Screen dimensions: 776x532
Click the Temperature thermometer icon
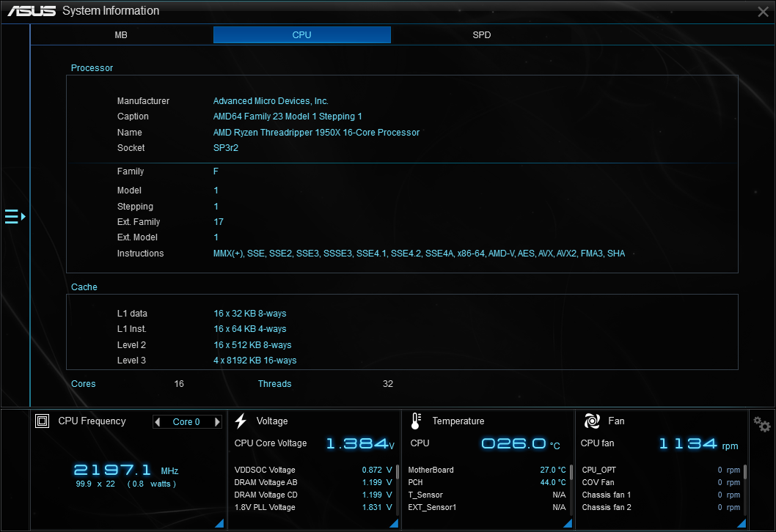tap(416, 421)
